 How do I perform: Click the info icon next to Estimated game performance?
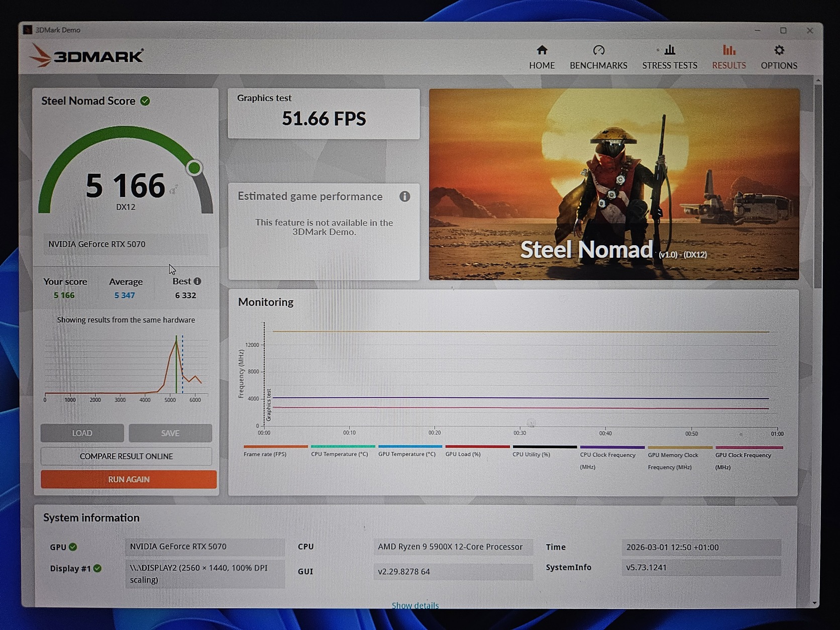(404, 196)
